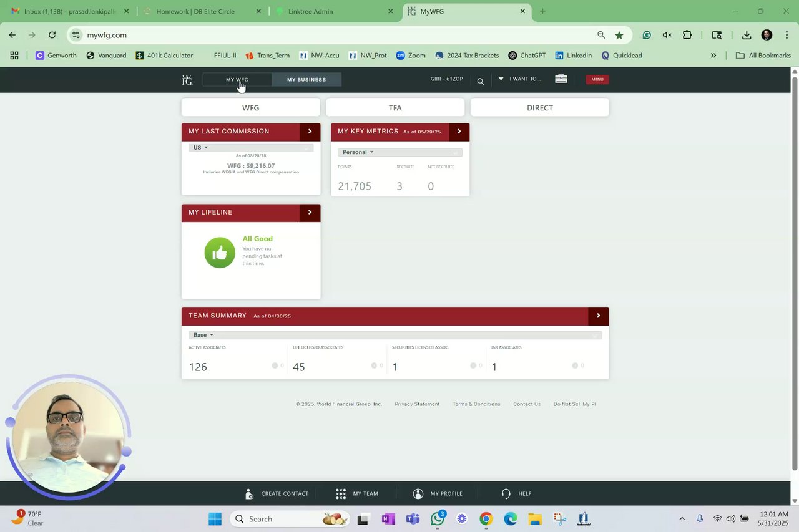This screenshot has height=532, width=799.
Task: Go back to previous page
Action: (12, 36)
